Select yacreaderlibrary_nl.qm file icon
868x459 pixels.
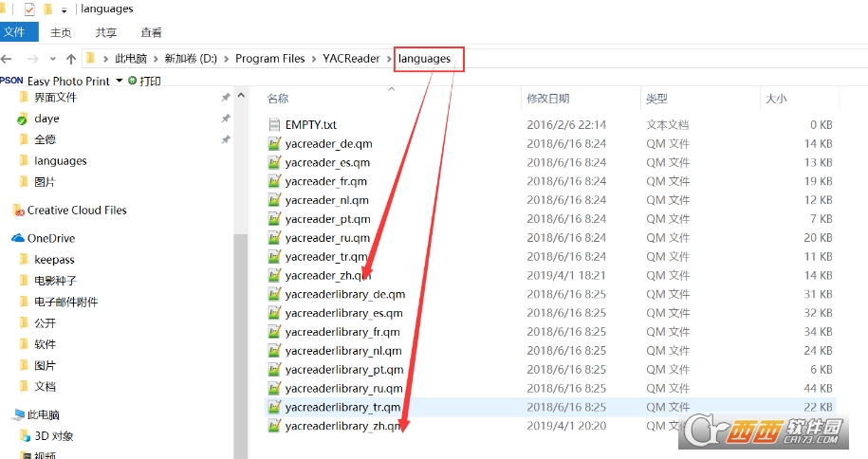coord(274,351)
